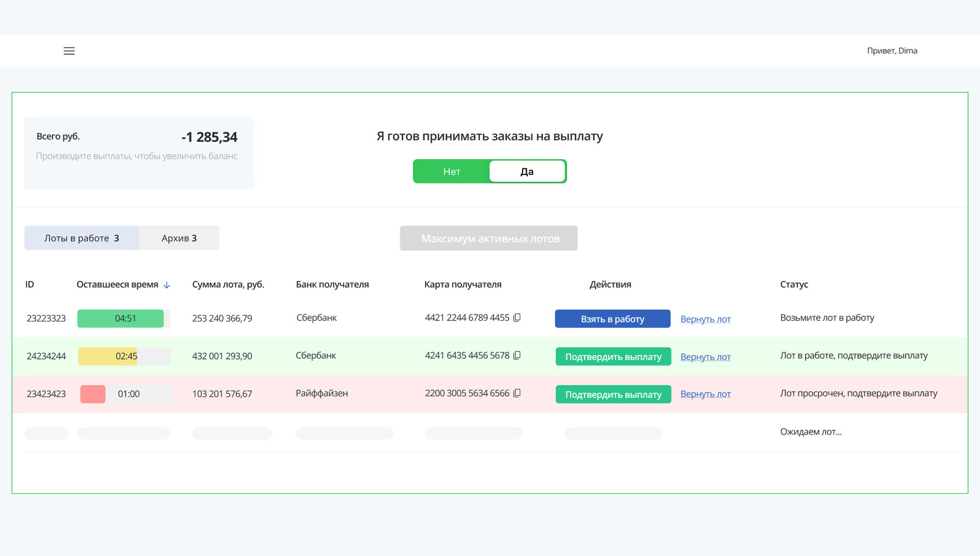Click Взять в работу for lot 23223323

click(x=612, y=319)
